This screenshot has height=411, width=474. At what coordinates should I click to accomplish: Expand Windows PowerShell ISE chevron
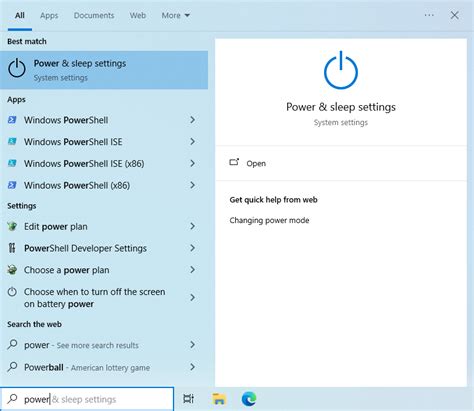point(193,142)
